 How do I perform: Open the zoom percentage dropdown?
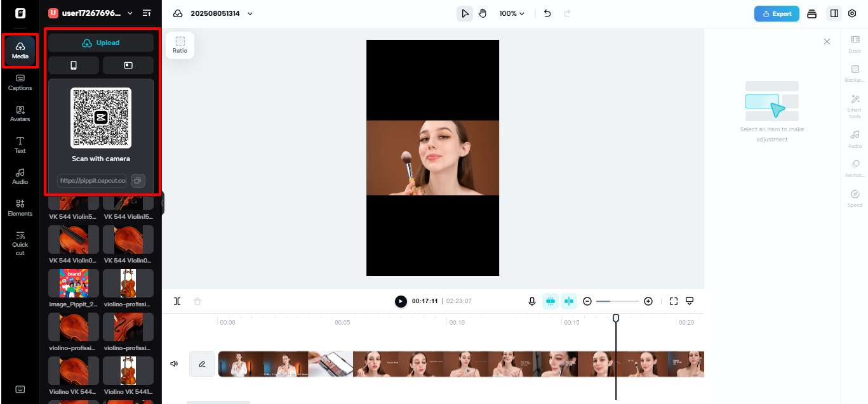[x=511, y=13]
